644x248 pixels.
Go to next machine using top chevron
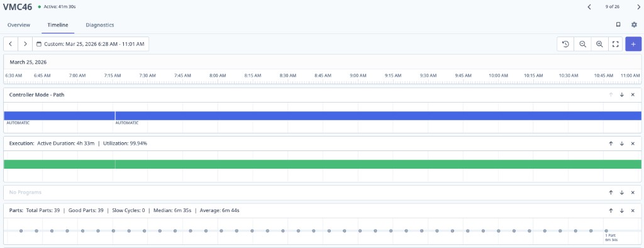point(638,7)
